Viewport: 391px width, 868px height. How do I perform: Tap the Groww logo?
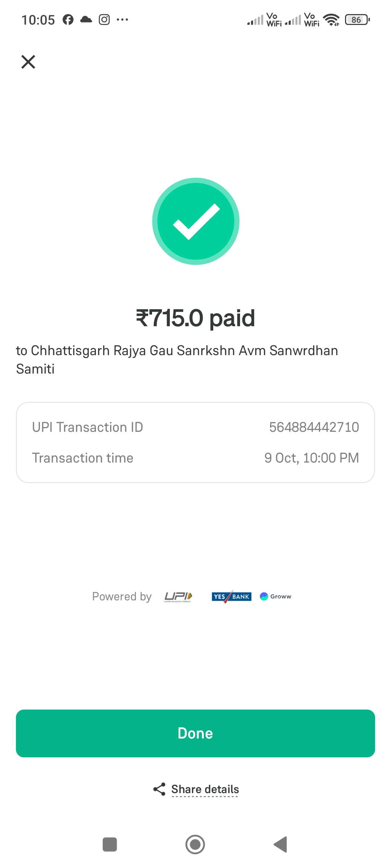(276, 596)
